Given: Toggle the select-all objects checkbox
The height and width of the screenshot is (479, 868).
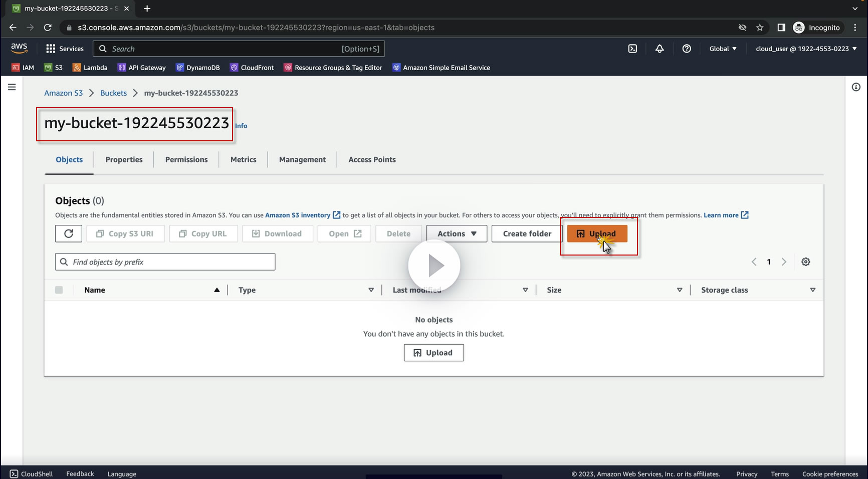Looking at the screenshot, I should [59, 290].
